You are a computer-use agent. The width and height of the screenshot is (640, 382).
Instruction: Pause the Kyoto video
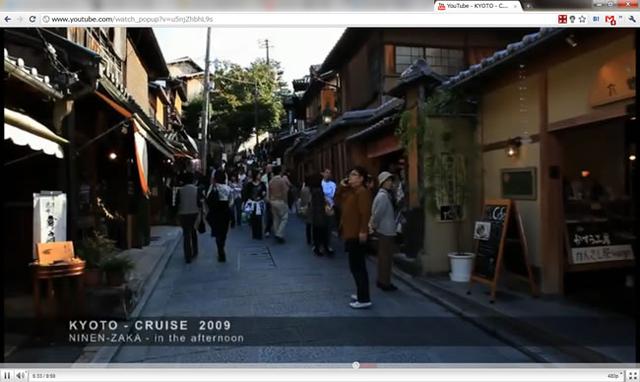coord(7,375)
